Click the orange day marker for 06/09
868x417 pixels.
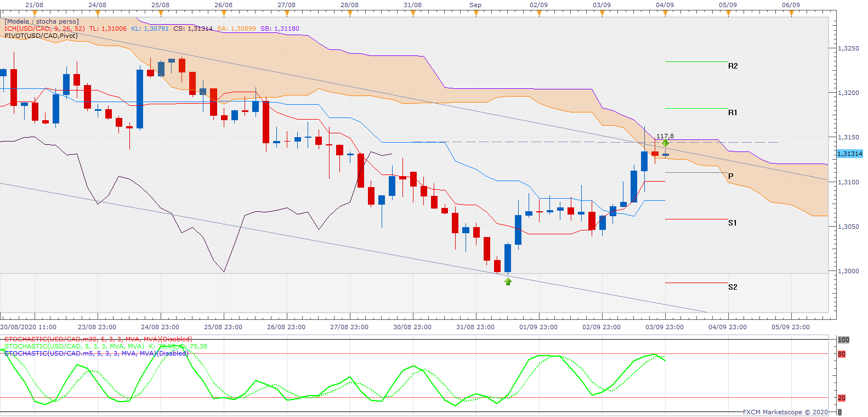[x=791, y=13]
